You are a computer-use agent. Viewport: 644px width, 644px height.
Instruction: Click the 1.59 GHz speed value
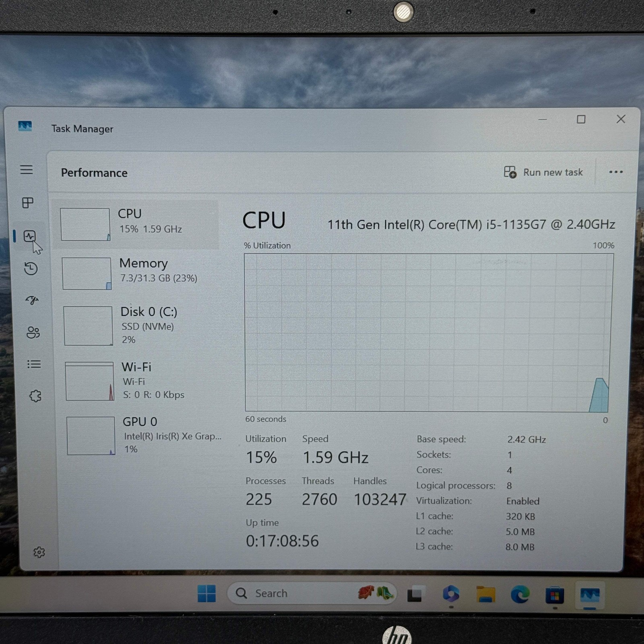pyautogui.click(x=335, y=458)
